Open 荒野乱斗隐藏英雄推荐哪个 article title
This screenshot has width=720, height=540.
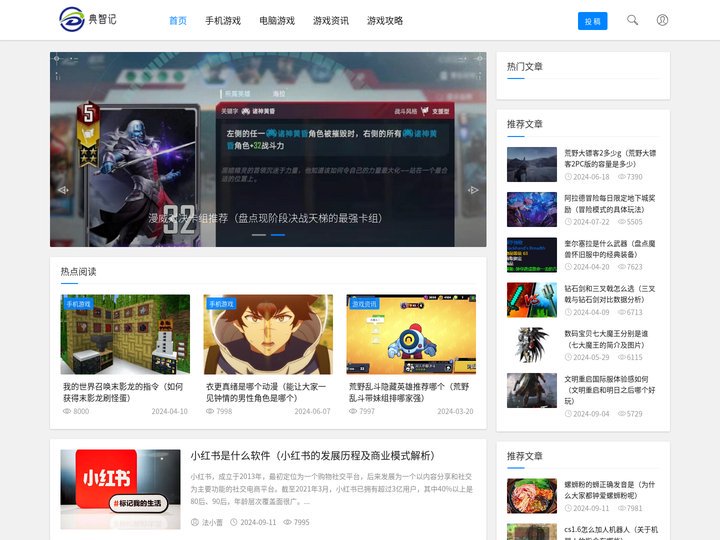409,392
